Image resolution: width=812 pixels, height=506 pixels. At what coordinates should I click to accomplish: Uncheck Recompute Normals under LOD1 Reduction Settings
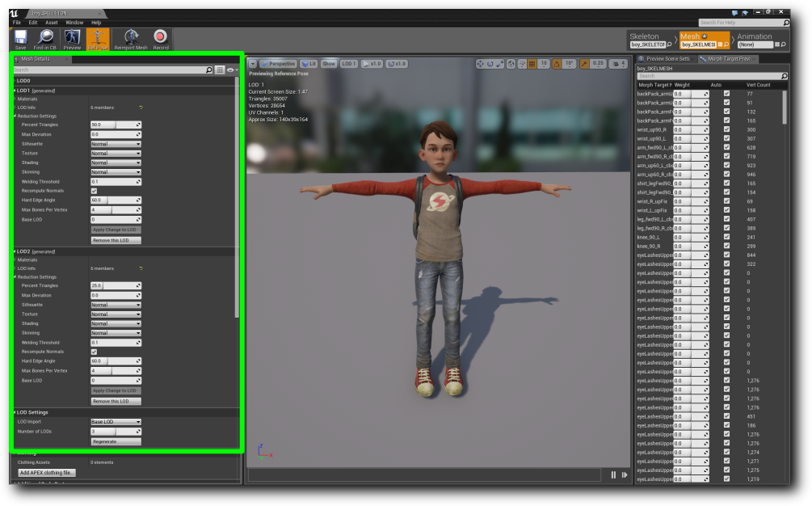(x=95, y=190)
